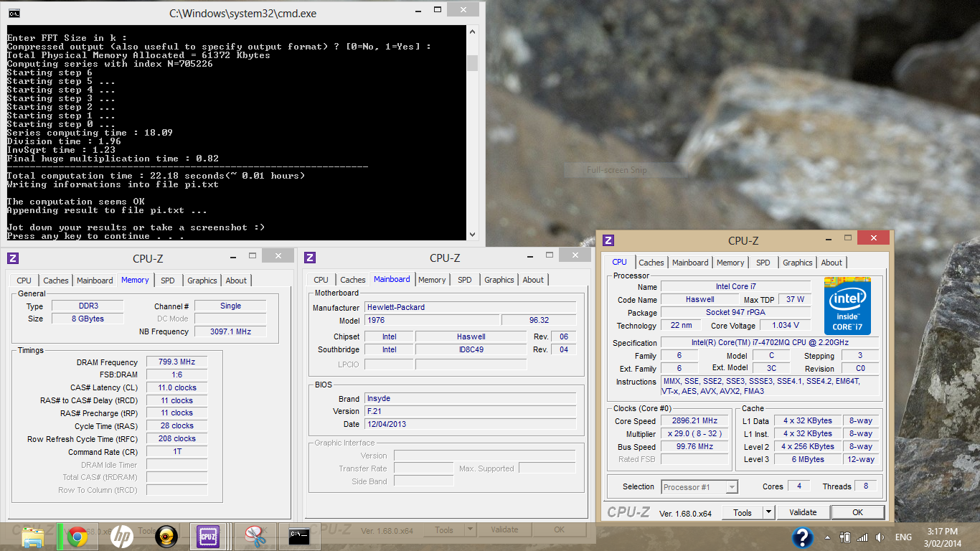Click the Validate button in the front CPU-Z window
The image size is (980, 551).
(803, 512)
